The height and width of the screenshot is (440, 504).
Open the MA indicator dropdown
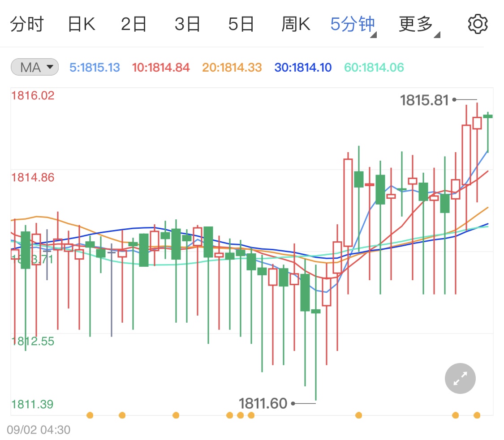(x=34, y=67)
